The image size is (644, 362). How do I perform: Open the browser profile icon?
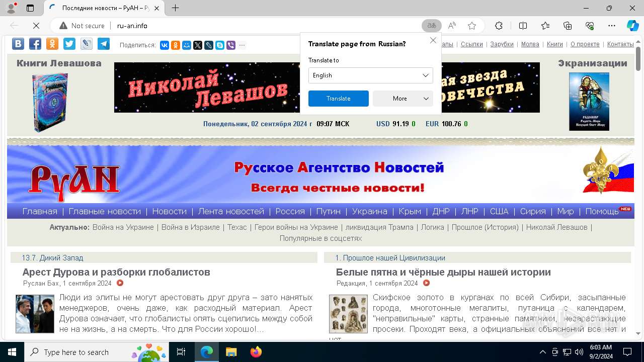[x=11, y=8]
